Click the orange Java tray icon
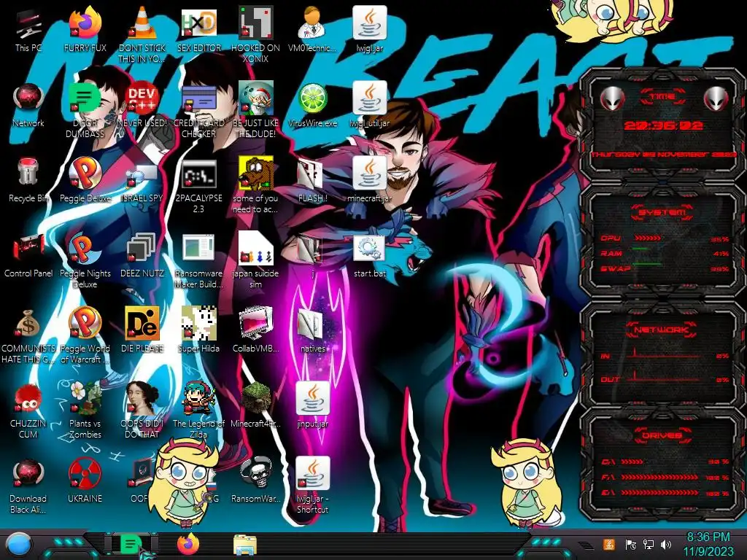Image resolution: width=747 pixels, height=560 pixels. pyautogui.click(x=608, y=544)
